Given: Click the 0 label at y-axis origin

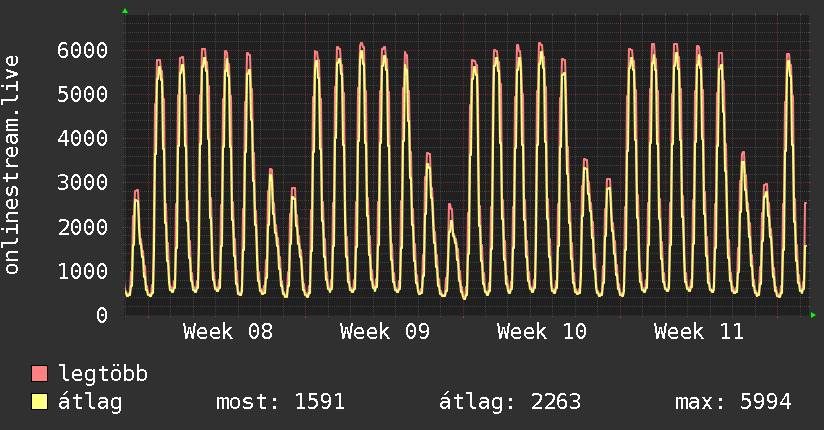Looking at the screenshot, I should point(101,315).
